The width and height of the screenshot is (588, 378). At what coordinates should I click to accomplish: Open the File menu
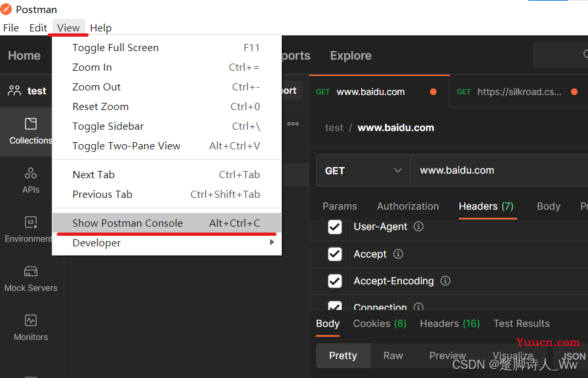pos(11,28)
